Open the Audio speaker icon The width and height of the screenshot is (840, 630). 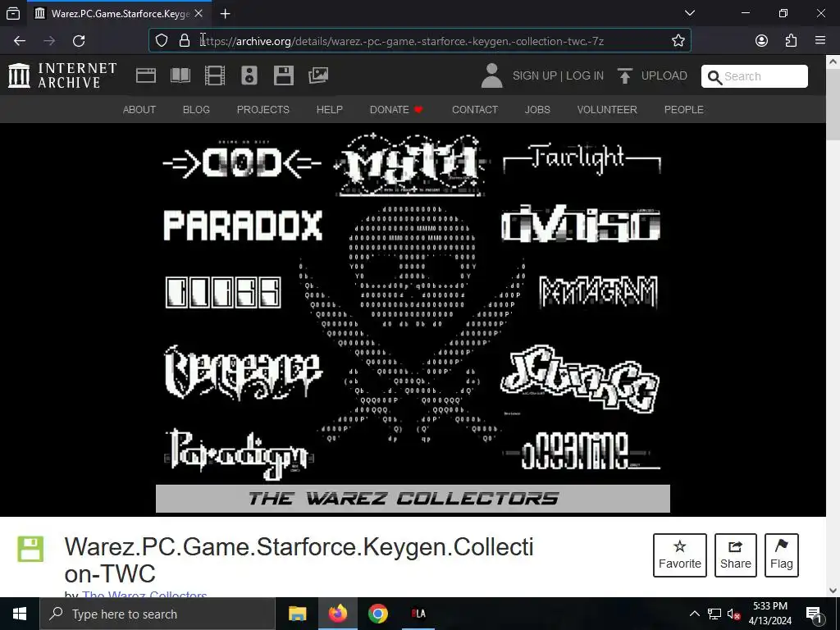[x=249, y=75]
